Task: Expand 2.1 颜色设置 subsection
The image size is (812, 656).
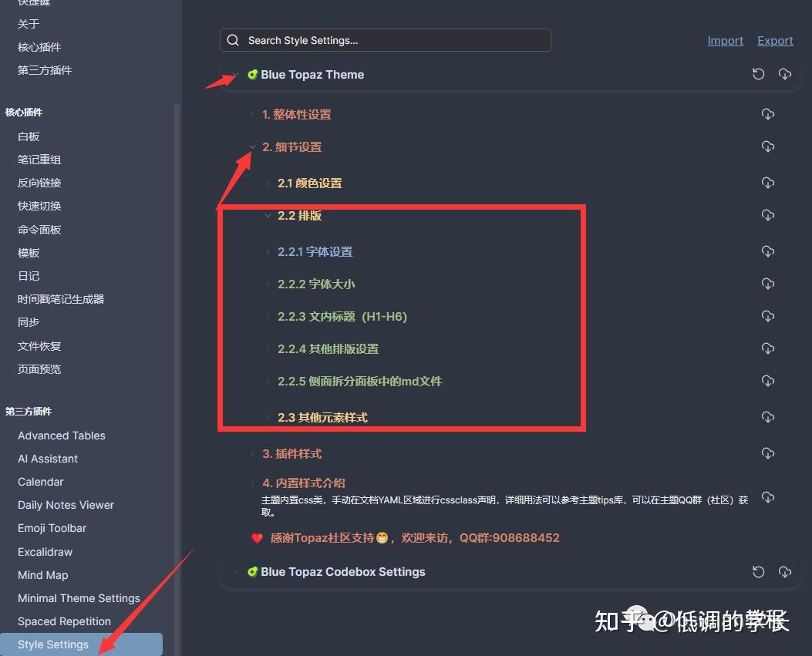Action: tap(268, 183)
